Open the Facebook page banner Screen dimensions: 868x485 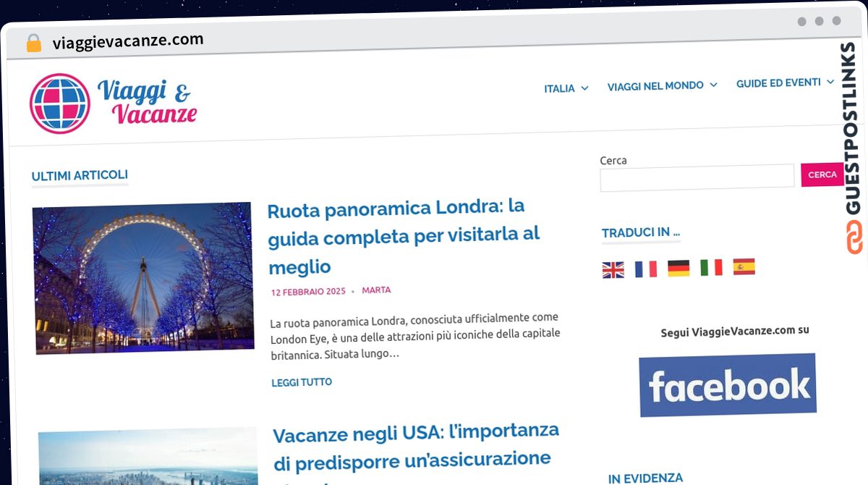(728, 385)
